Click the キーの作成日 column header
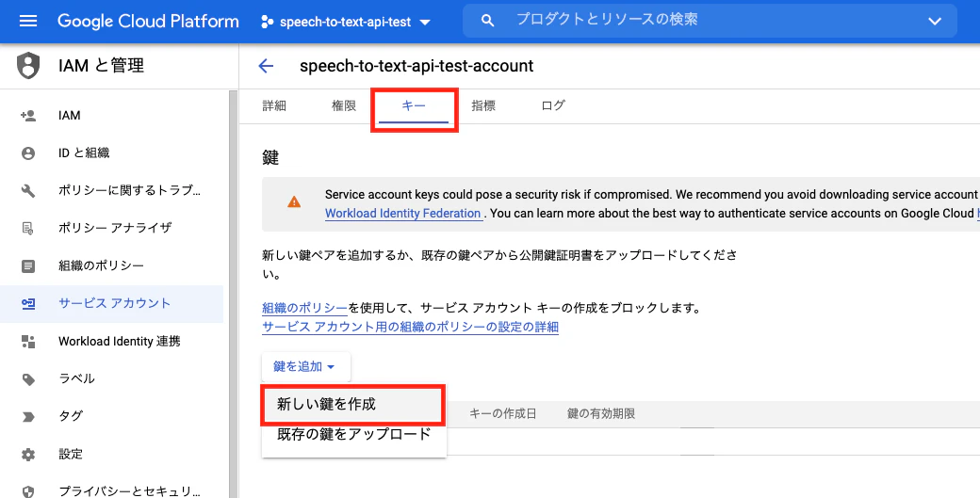 click(x=502, y=414)
